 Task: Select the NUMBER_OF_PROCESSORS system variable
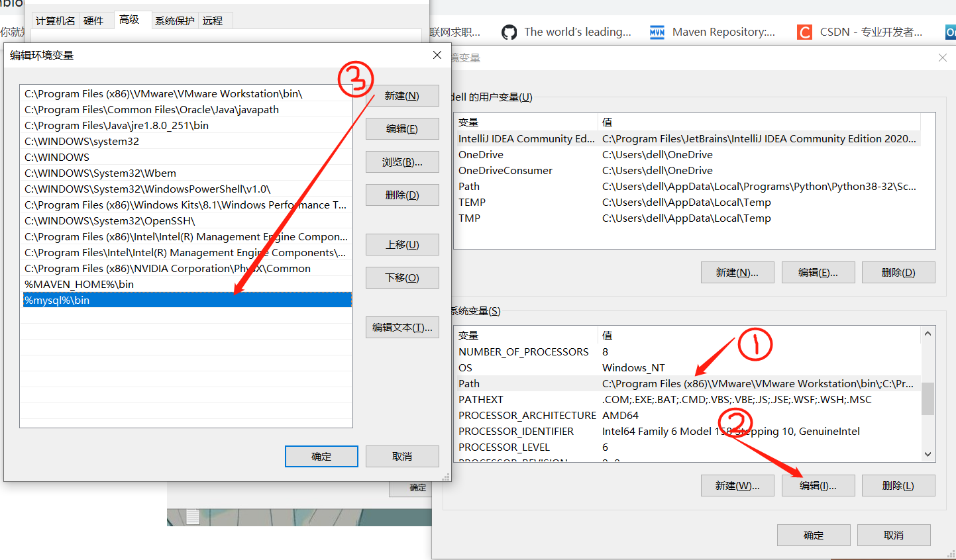[688, 352]
